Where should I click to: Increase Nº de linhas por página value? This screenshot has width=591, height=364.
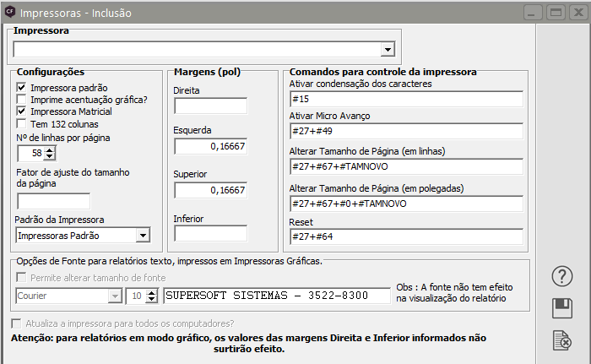(50, 149)
